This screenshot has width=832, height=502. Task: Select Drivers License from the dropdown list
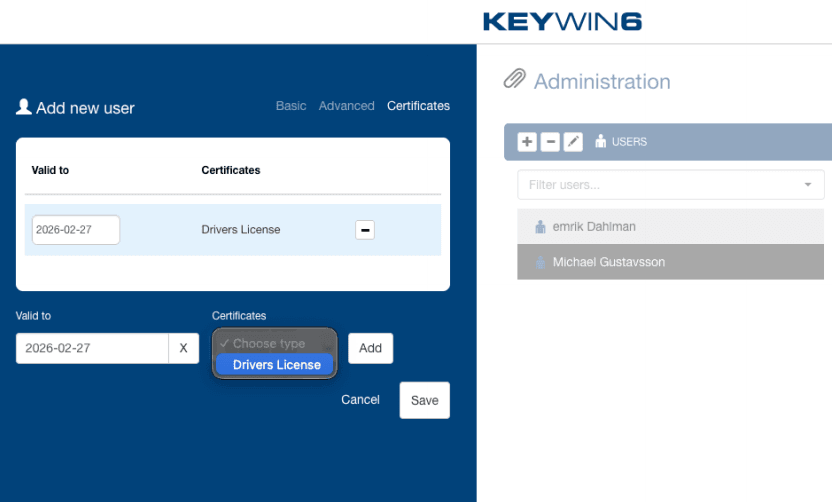pos(276,365)
